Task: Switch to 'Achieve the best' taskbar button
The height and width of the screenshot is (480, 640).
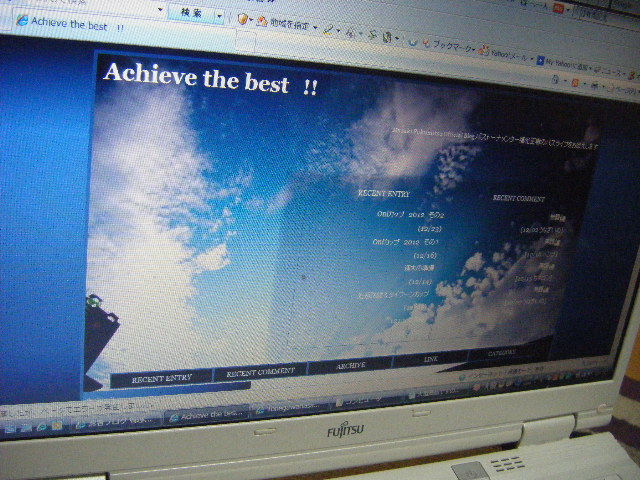Action: (207, 415)
